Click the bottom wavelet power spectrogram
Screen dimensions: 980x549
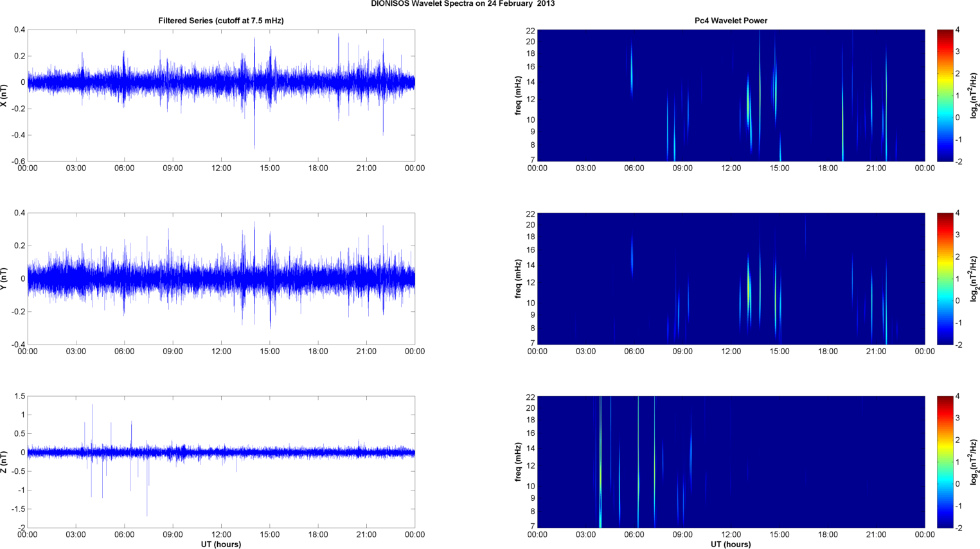click(x=731, y=462)
